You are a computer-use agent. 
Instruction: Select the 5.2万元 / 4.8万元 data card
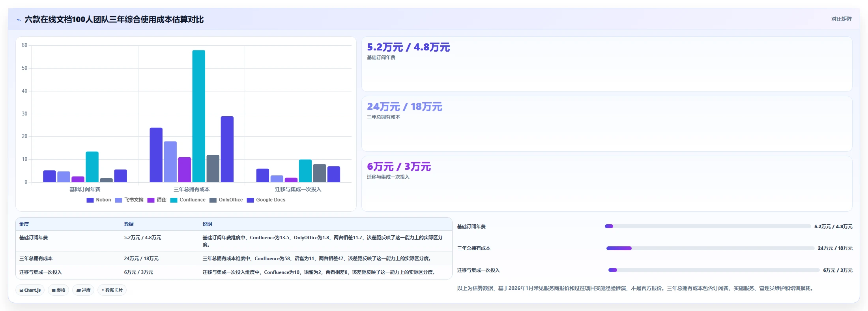coord(607,64)
